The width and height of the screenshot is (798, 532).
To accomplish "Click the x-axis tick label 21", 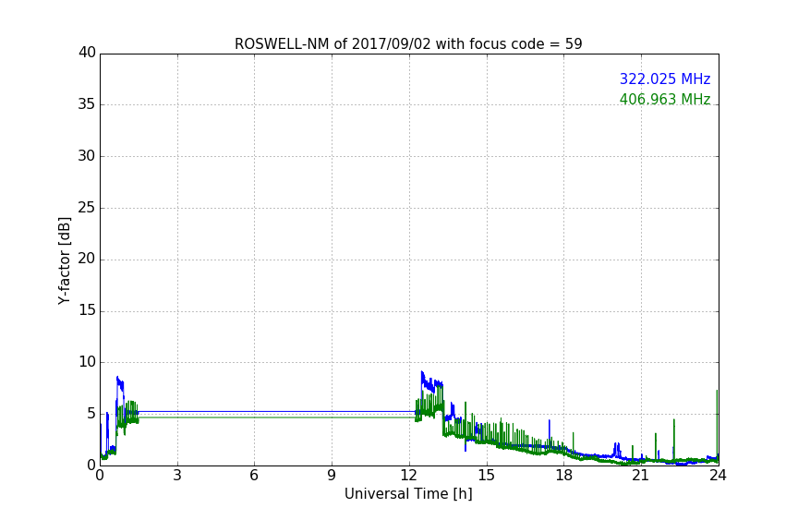I will point(641,476).
